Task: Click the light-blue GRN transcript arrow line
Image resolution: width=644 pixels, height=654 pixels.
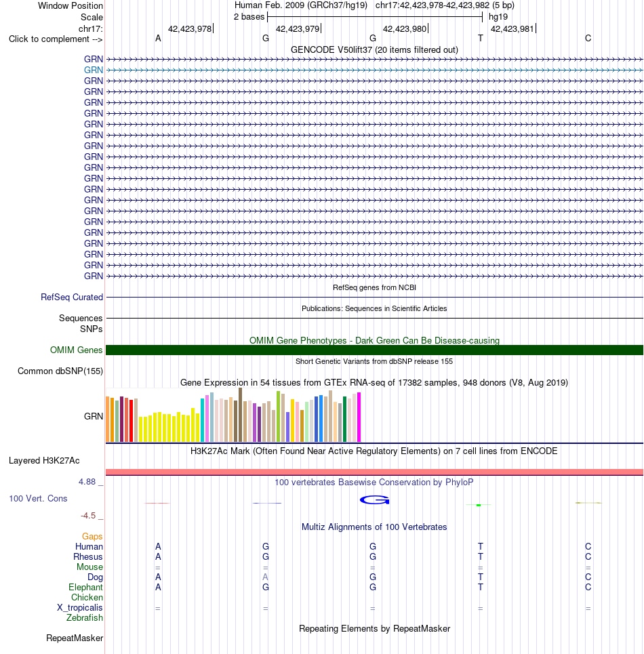Action: [374, 70]
